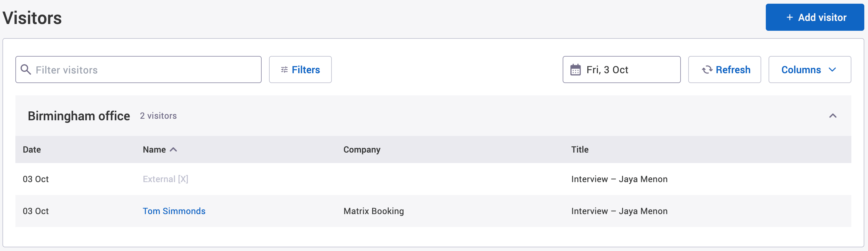Click the magnifier icon in the search box
This screenshot has width=868, height=251.
26,70
